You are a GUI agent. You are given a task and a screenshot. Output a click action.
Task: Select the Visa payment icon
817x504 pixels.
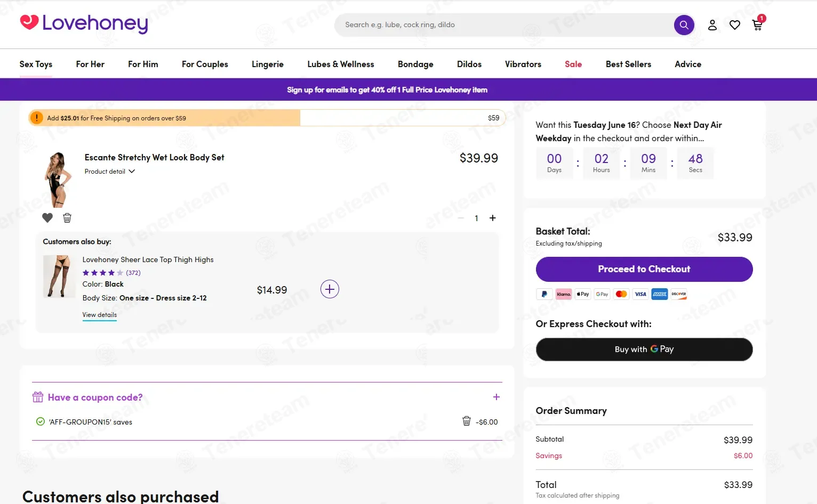(640, 294)
